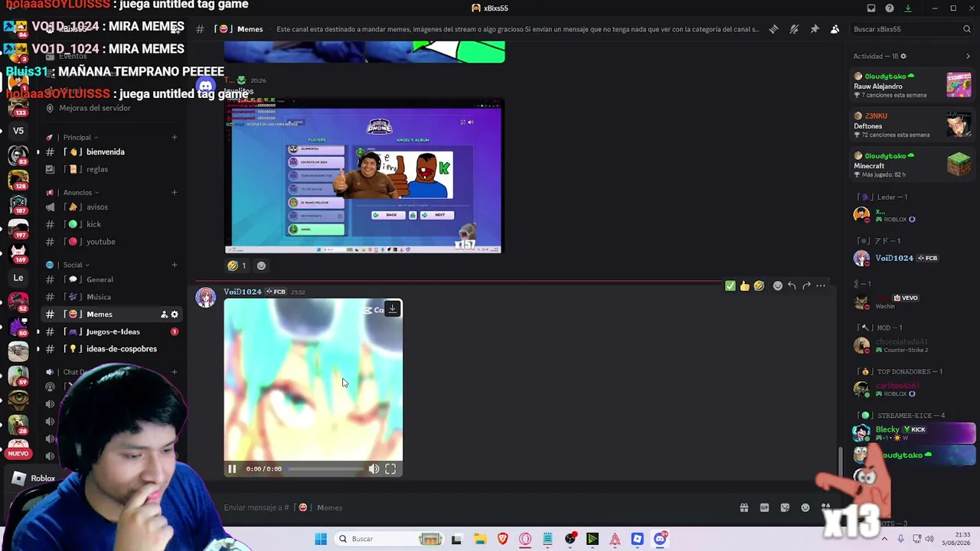Viewport: 980px width, 551px height.
Task: Switch to the Música channel
Action: point(111,297)
